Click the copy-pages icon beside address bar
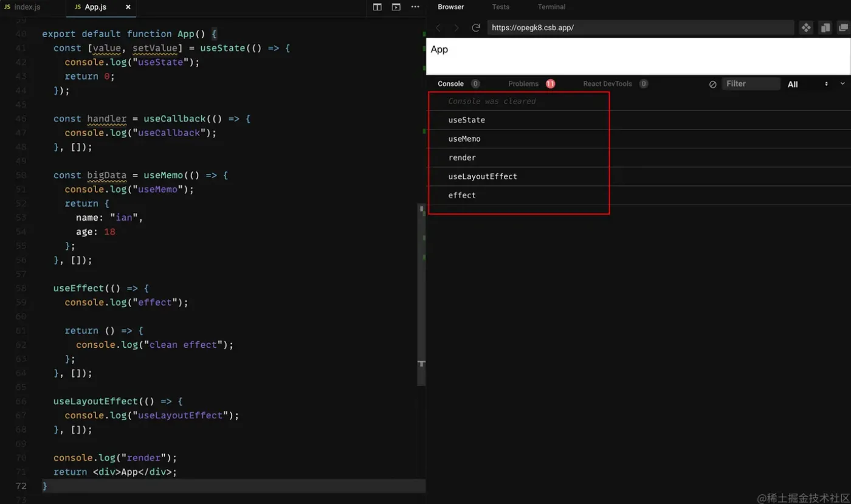 [825, 28]
